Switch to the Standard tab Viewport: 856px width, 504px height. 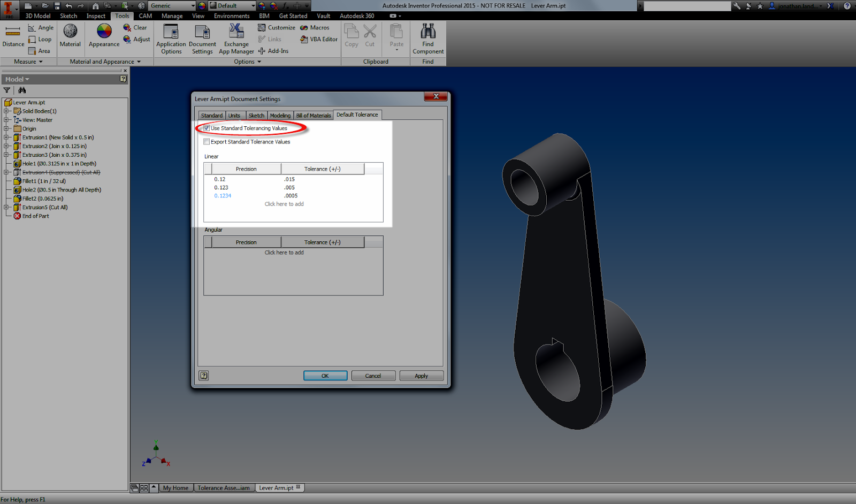pos(212,116)
